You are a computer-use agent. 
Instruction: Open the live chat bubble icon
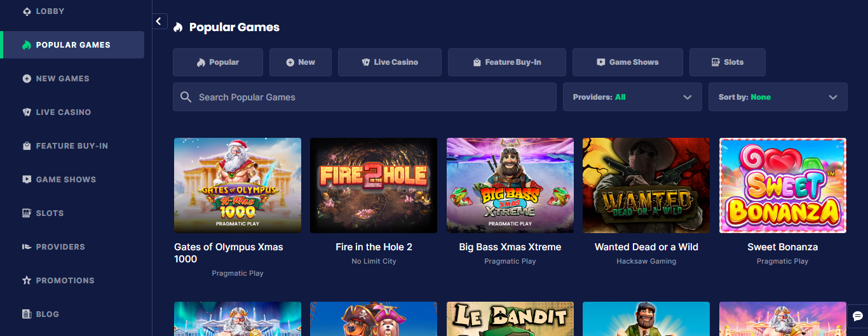coord(858,316)
